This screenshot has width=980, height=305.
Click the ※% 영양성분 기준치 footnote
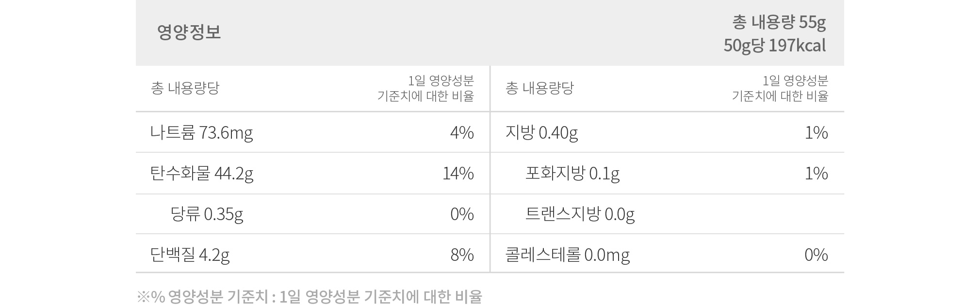[310, 297]
